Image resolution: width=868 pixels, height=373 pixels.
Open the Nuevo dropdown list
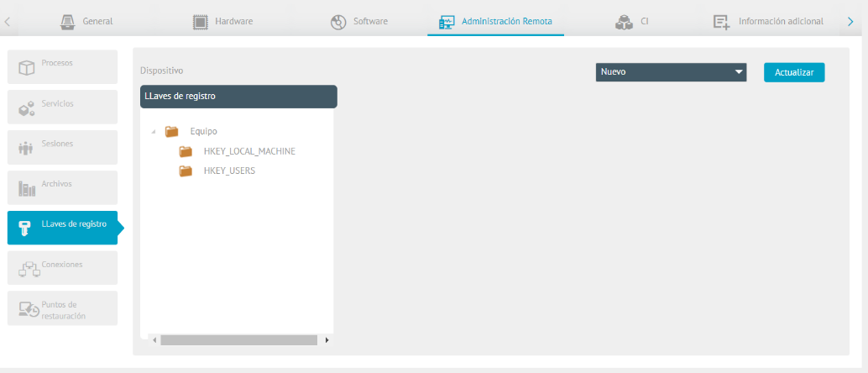click(671, 72)
